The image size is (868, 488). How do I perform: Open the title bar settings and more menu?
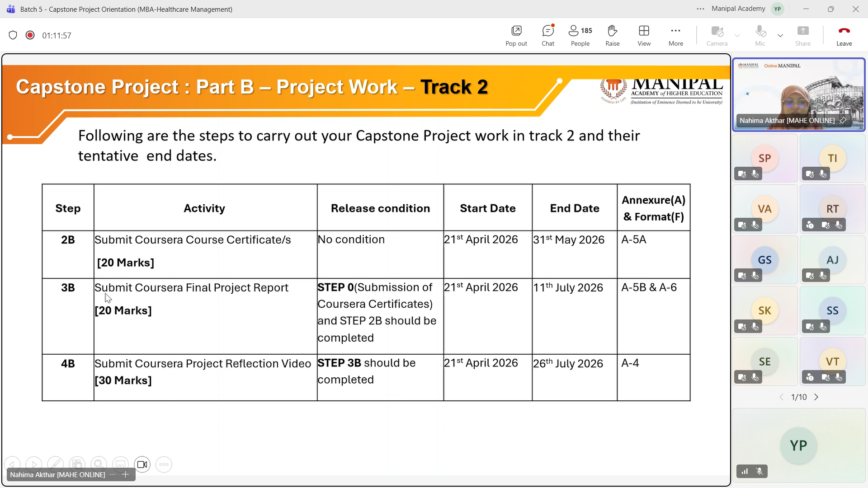pyautogui.click(x=701, y=9)
